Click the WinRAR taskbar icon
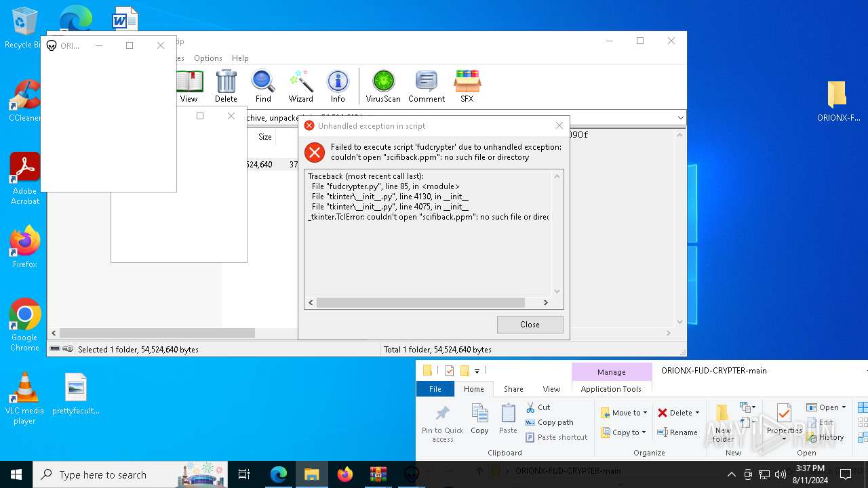The width and height of the screenshot is (868, 488). pyautogui.click(x=378, y=474)
